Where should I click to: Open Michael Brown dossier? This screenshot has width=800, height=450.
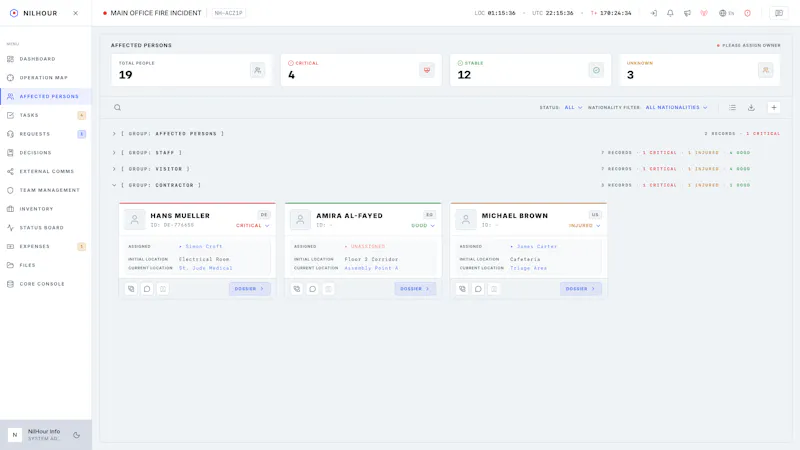(581, 289)
